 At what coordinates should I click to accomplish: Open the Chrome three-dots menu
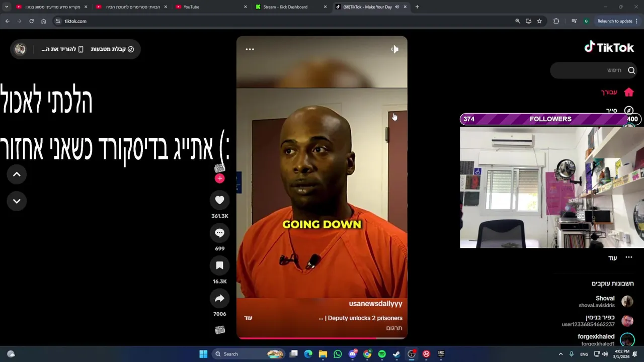coord(637,21)
